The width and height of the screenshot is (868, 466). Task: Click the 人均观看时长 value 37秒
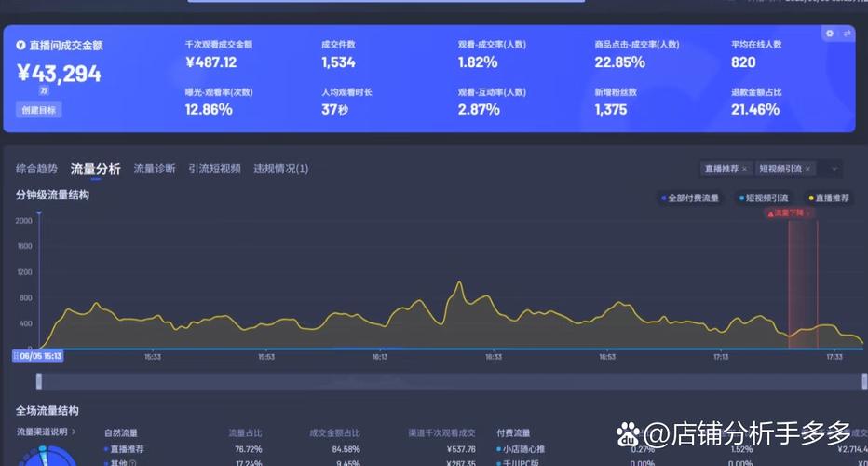click(x=335, y=109)
